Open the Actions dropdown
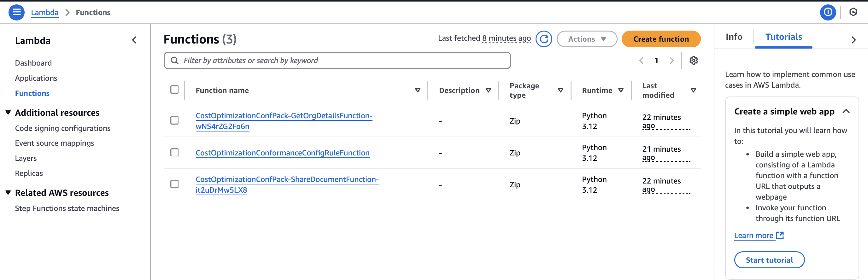 [587, 39]
